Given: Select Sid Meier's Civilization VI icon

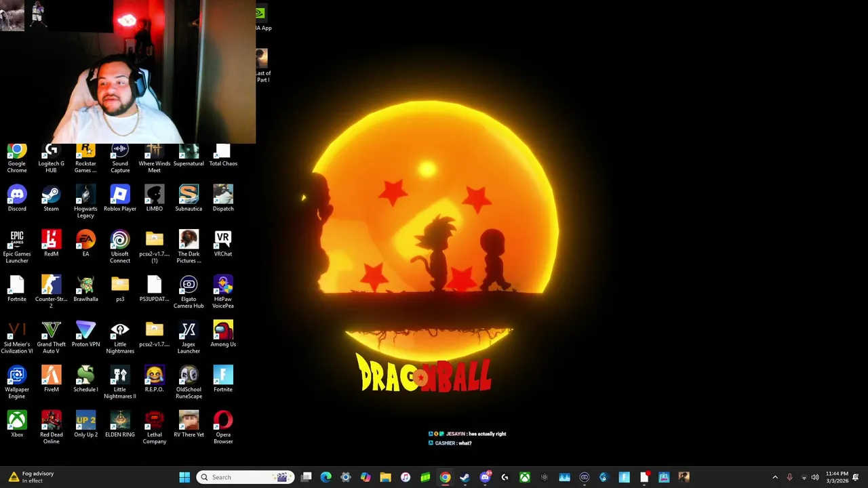Looking at the screenshot, I should [17, 338].
